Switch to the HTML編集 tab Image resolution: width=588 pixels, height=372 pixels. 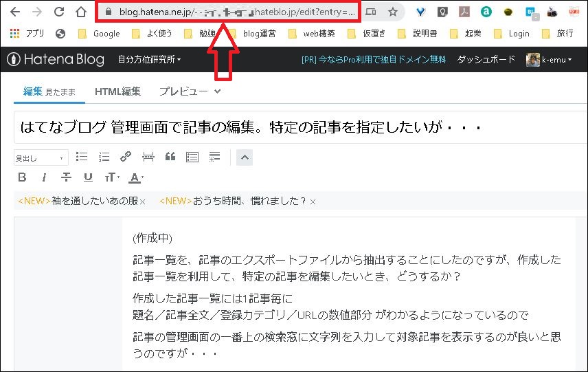pyautogui.click(x=117, y=91)
